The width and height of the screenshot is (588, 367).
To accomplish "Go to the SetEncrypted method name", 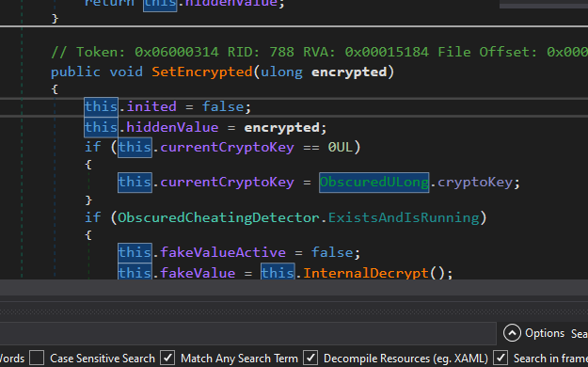I will tap(202, 72).
